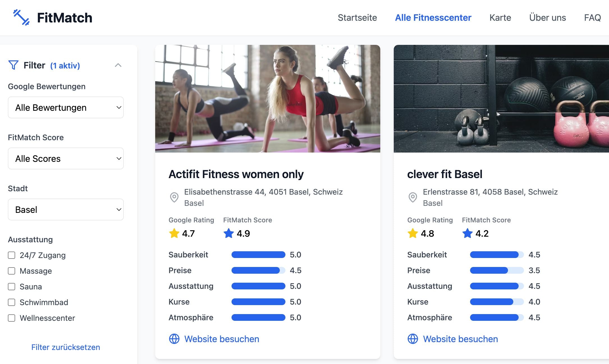Click the blue star beside the 4.9 FitMatch Score

pyautogui.click(x=229, y=233)
